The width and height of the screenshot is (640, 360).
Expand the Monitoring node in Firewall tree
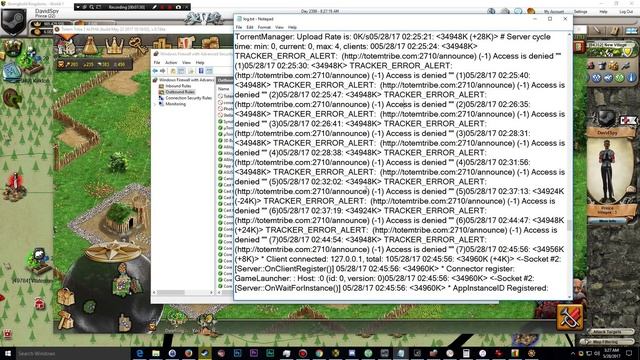(x=155, y=104)
